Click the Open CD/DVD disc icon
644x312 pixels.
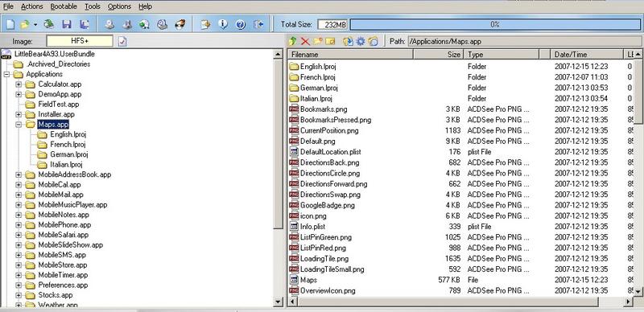pos(49,24)
